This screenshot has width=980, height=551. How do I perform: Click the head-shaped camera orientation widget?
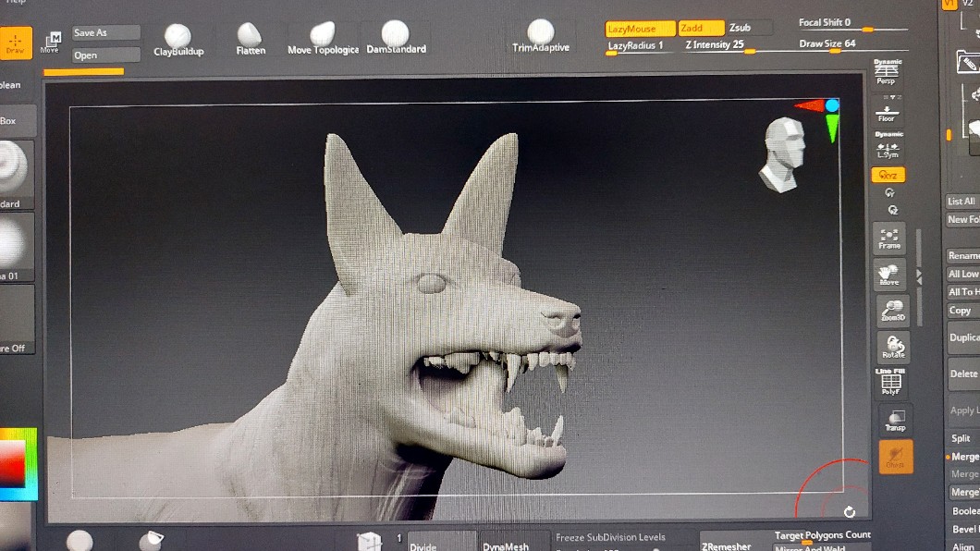tap(784, 153)
